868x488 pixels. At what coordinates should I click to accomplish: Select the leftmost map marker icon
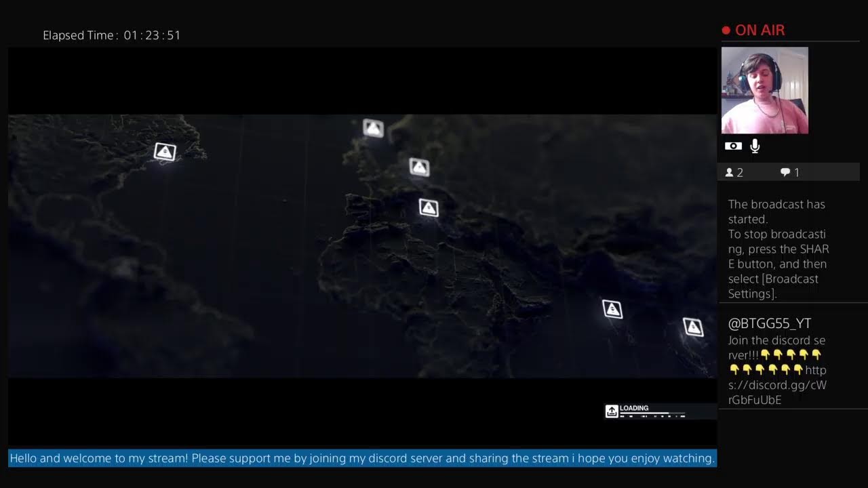(x=165, y=151)
